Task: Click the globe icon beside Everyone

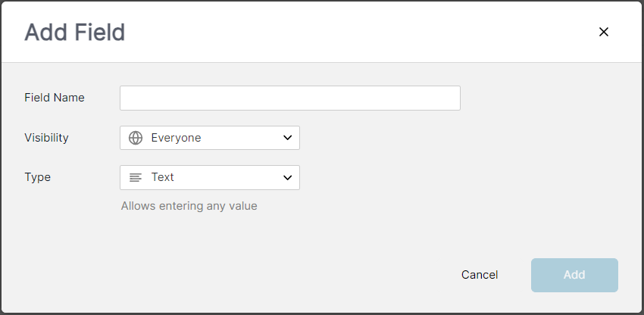Action: tap(136, 138)
